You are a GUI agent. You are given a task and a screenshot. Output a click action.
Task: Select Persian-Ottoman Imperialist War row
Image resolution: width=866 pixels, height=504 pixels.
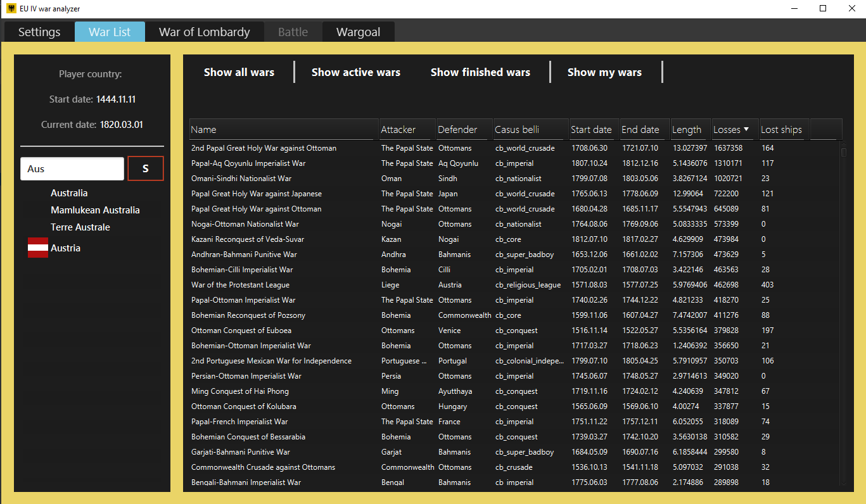[514, 376]
